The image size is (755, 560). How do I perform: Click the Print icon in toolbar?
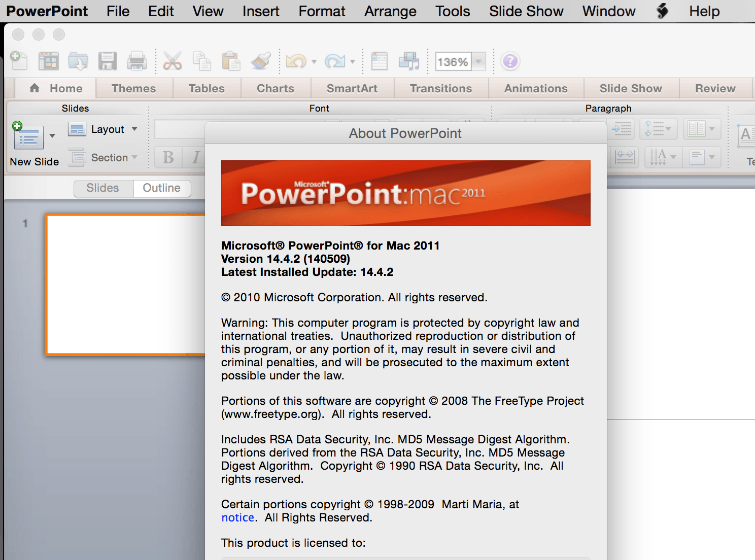click(x=136, y=61)
